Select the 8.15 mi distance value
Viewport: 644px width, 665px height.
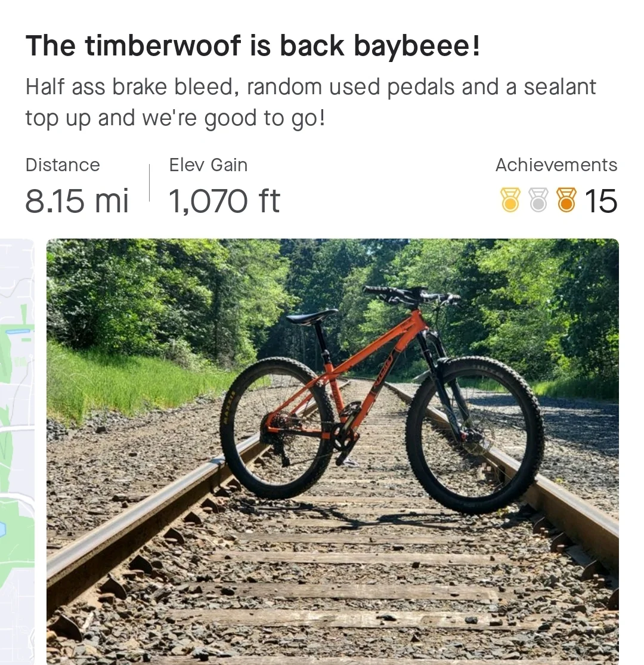point(77,200)
